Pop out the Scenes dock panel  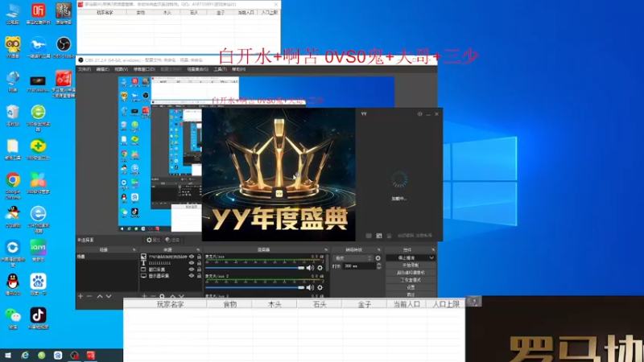pyautogui.click(x=134, y=249)
